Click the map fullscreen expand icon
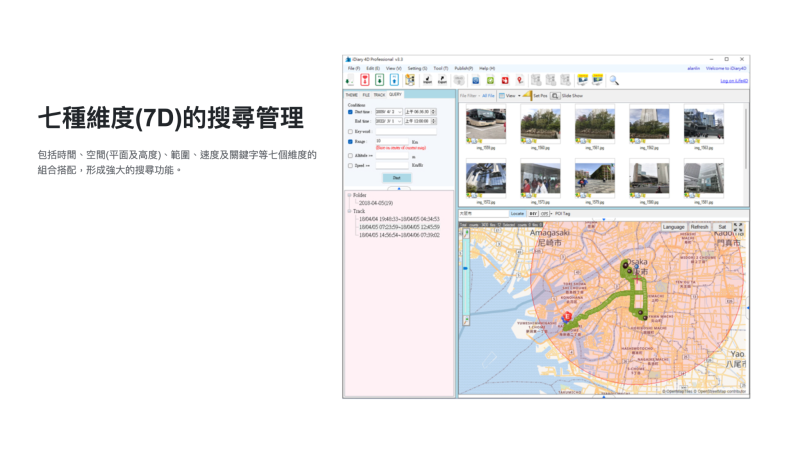The image size is (800, 449). click(738, 227)
